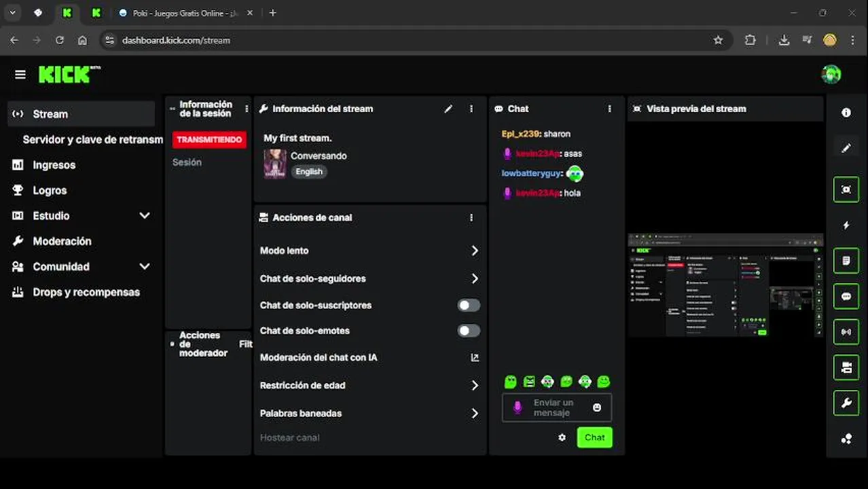
Task: Click the green Chat send button
Action: [594, 437]
